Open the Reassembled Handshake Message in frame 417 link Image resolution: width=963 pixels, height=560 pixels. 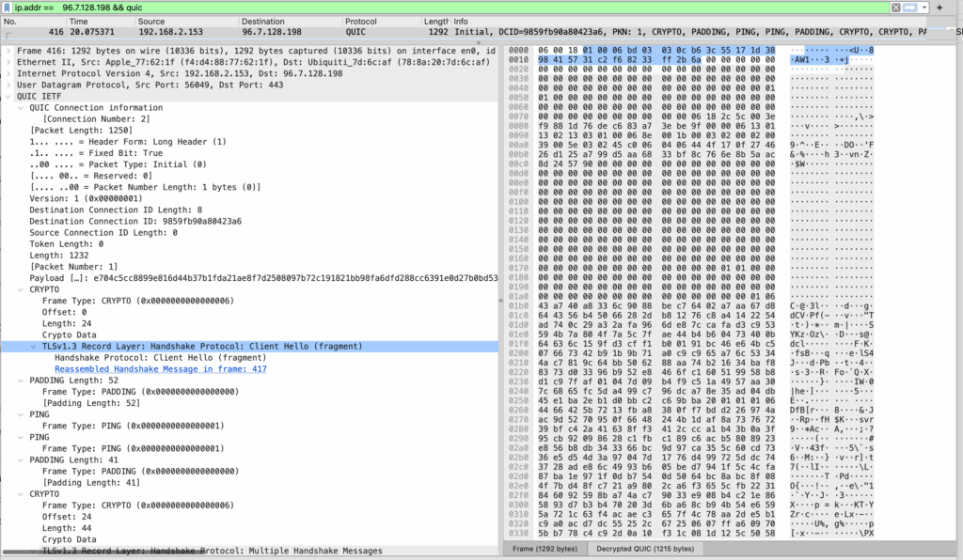160,369
